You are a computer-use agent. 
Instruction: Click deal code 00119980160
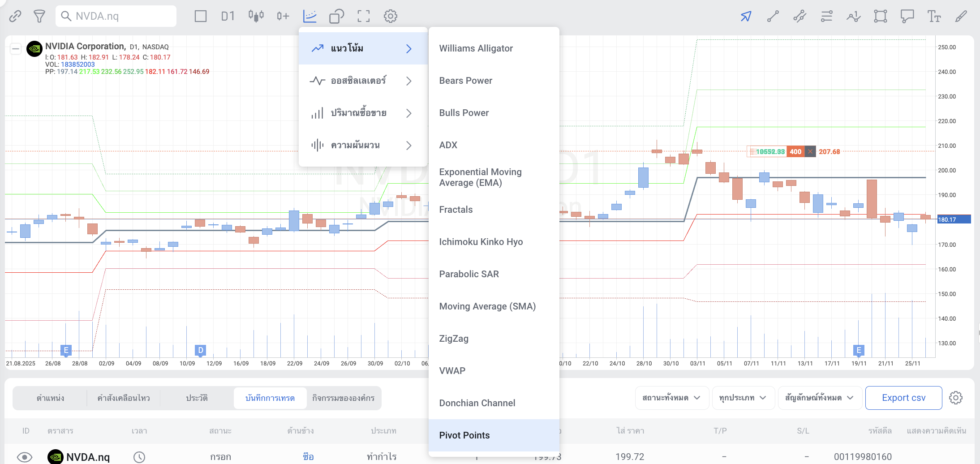tap(863, 457)
